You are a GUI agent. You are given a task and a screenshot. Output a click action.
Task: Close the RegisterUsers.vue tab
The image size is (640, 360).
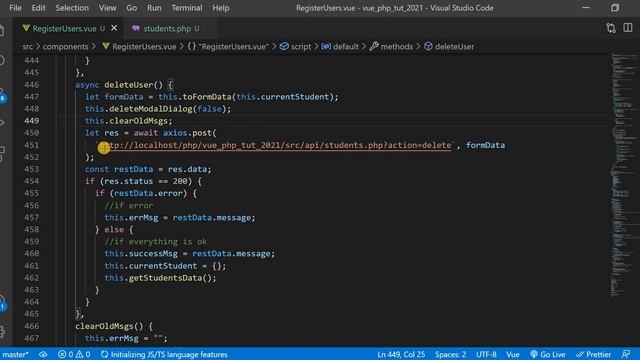pyautogui.click(x=114, y=28)
